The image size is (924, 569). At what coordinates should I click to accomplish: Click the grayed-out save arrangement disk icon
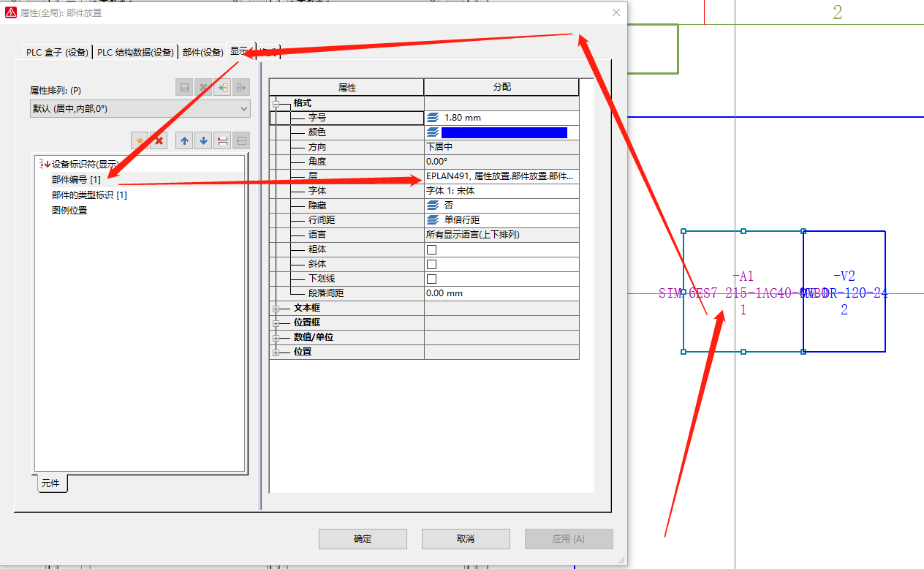coord(185,88)
